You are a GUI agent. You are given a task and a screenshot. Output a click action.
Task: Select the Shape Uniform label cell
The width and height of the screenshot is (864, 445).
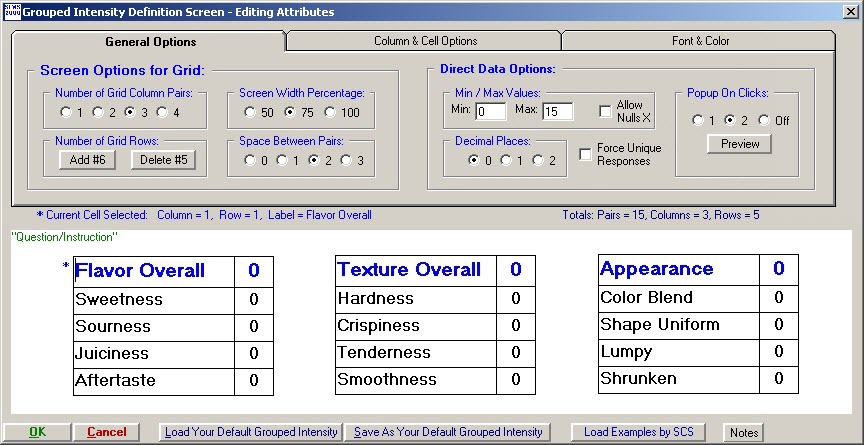679,325
